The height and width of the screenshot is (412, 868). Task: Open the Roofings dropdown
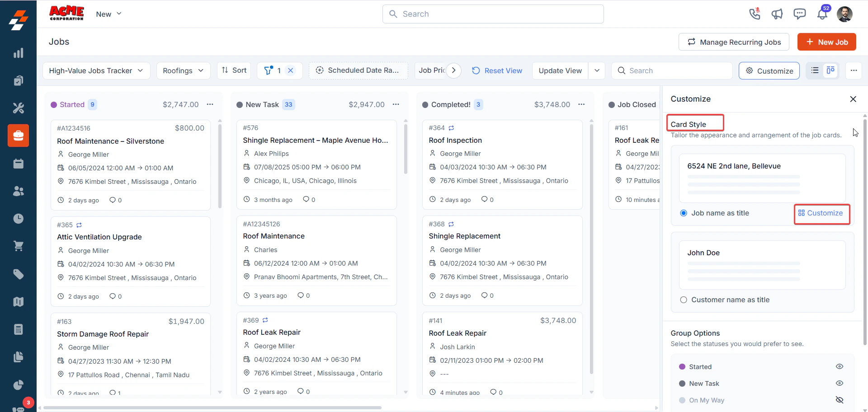coord(183,70)
